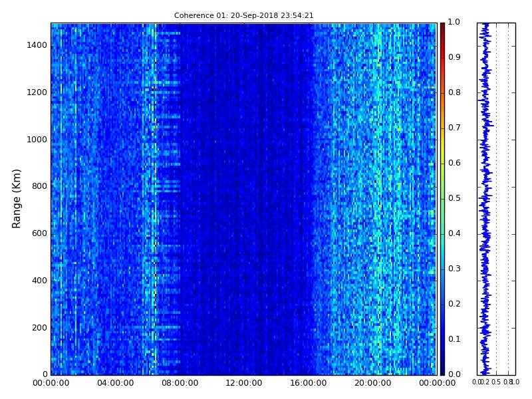Click the 16:00:00 time tick label

tap(309, 383)
